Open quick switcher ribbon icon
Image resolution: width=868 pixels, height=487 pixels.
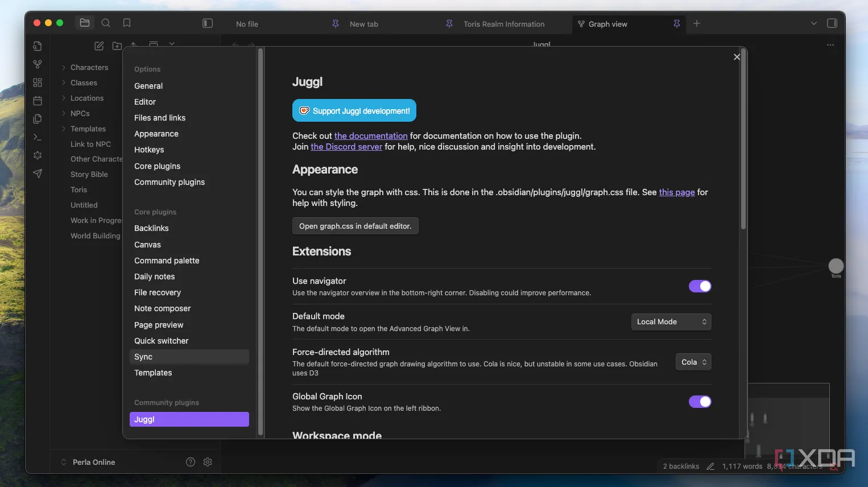pos(38,46)
